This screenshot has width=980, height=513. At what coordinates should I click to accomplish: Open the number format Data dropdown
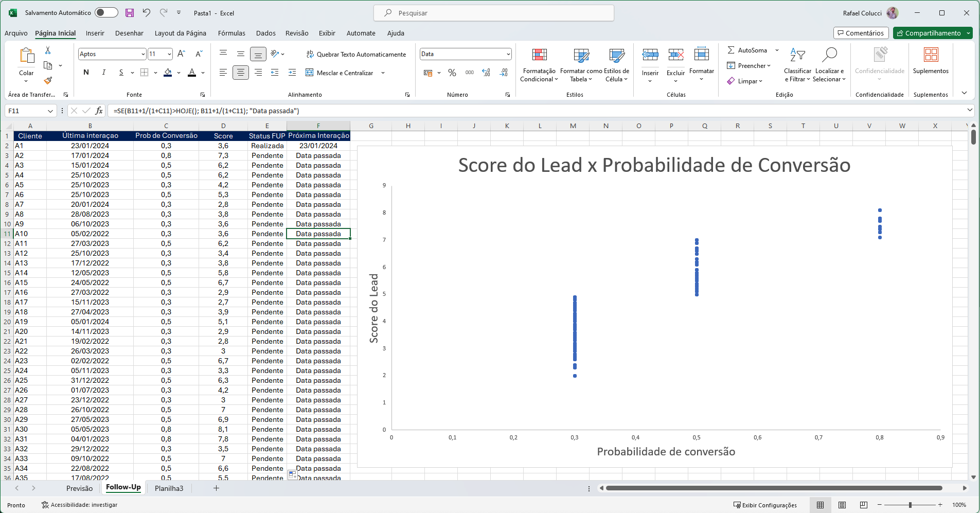click(508, 54)
